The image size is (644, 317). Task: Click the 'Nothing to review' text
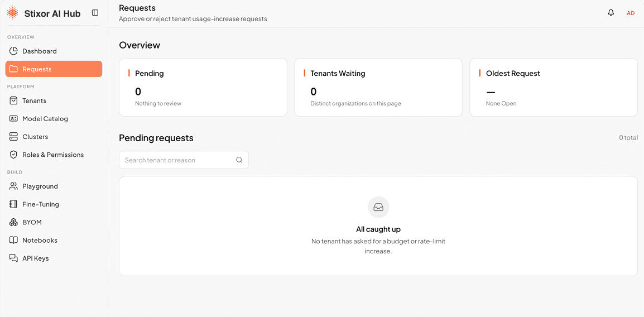click(x=158, y=103)
